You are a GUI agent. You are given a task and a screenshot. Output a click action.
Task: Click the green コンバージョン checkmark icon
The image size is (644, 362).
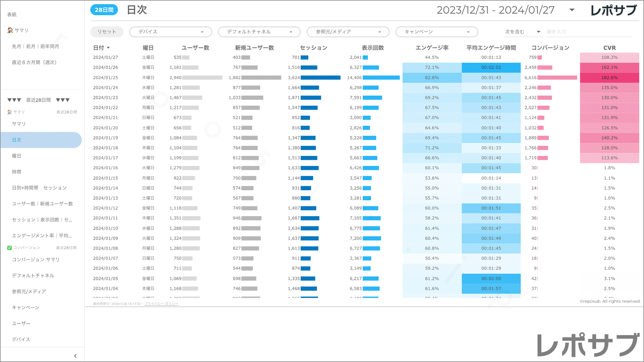9,248
